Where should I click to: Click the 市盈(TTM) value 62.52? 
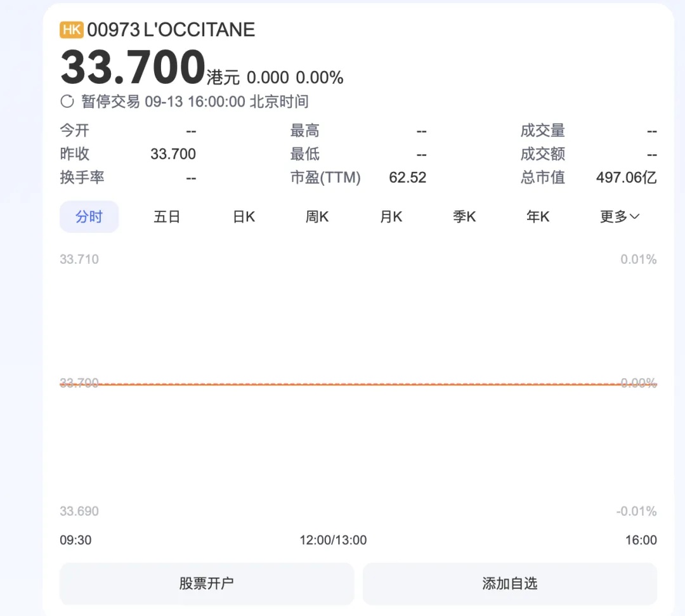[x=407, y=178]
